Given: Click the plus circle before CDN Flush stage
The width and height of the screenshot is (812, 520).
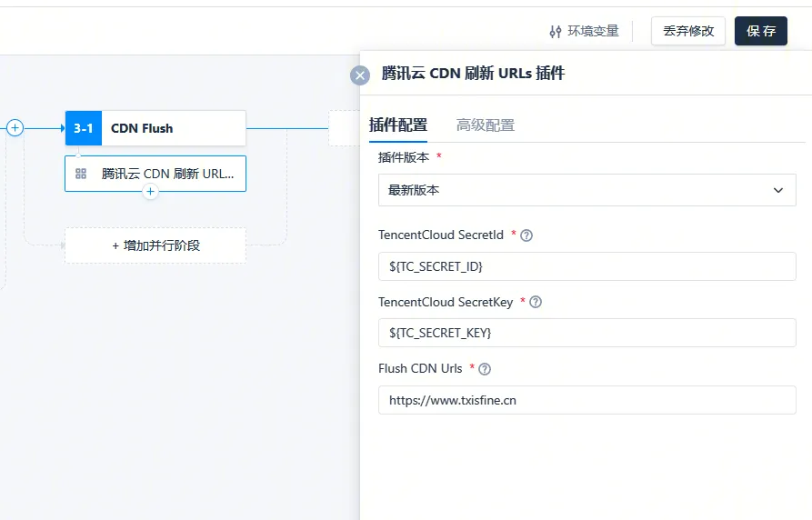Looking at the screenshot, I should [15, 128].
